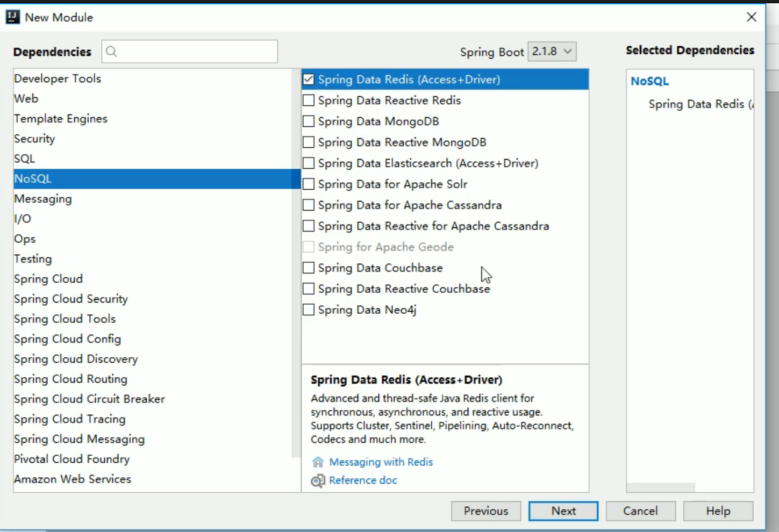Go back with the Previous button
Image resolution: width=779 pixels, height=532 pixels.
click(486, 511)
